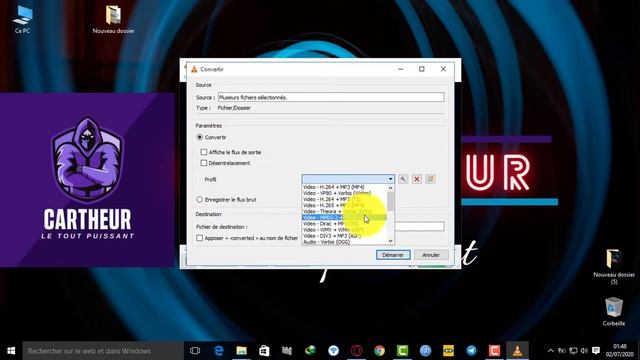Viewport: 640px width, 360px height.
Task: Click the profile list scroll-down arrow
Action: [391, 241]
